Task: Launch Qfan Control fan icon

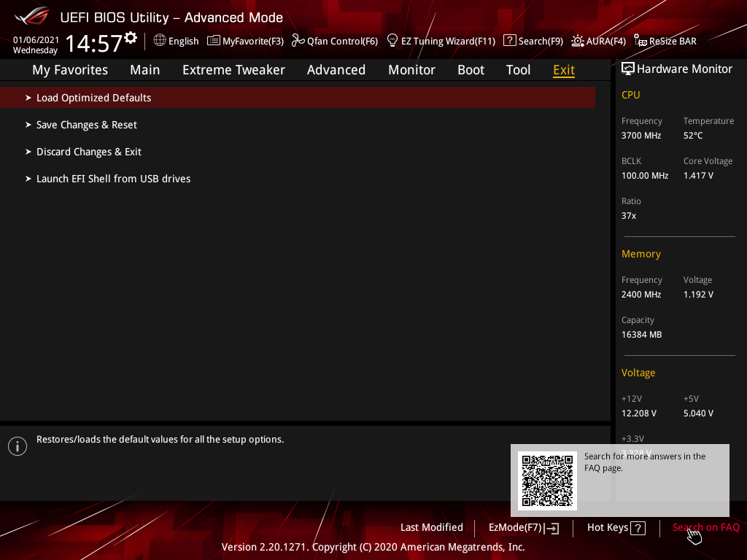Action: point(298,41)
